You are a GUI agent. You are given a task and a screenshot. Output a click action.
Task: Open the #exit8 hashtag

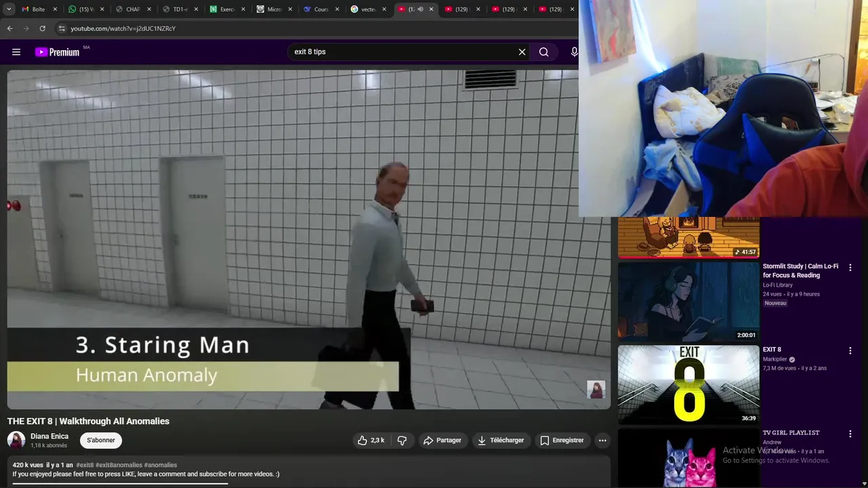(85, 465)
